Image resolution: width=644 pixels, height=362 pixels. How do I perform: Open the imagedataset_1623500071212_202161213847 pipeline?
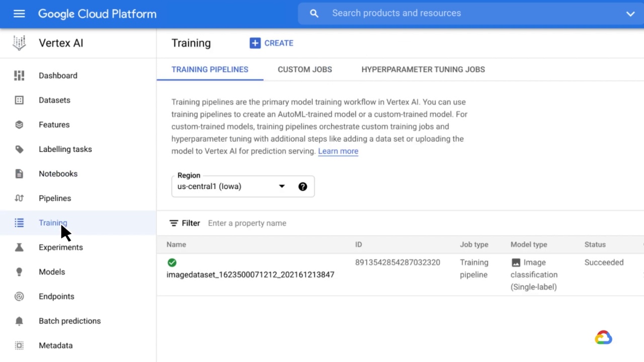pos(250,275)
